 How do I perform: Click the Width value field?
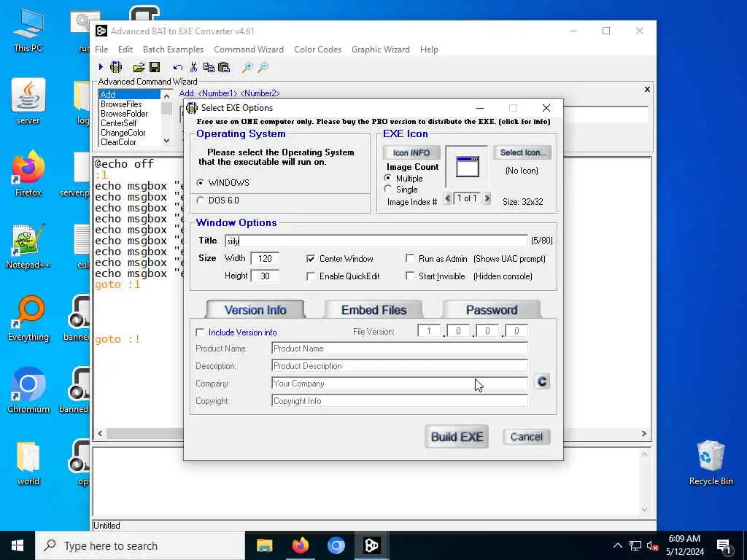click(265, 259)
